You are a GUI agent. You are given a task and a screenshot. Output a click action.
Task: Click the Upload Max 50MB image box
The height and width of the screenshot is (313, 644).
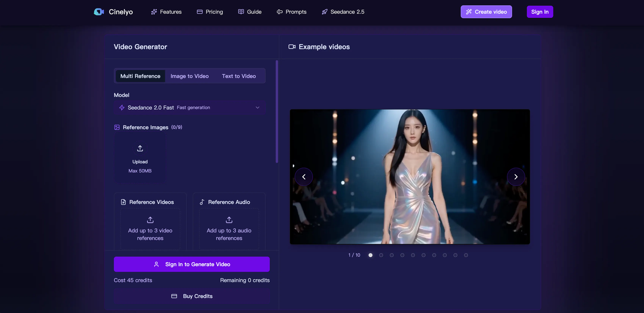pyautogui.click(x=140, y=158)
